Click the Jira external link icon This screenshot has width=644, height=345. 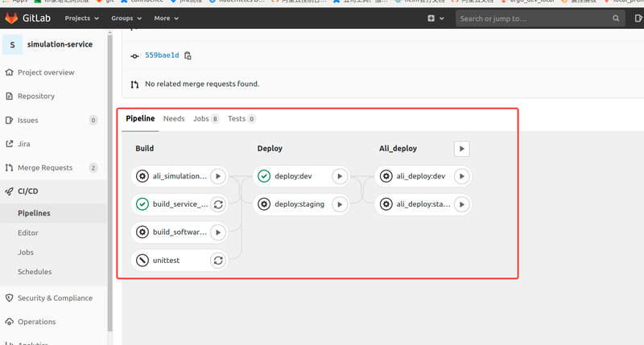(9, 144)
